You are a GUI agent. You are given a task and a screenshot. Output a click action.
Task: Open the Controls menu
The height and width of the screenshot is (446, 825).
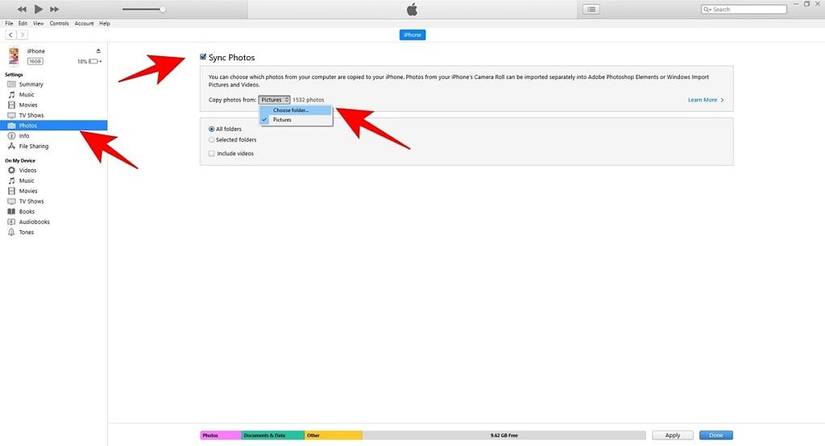tap(59, 23)
